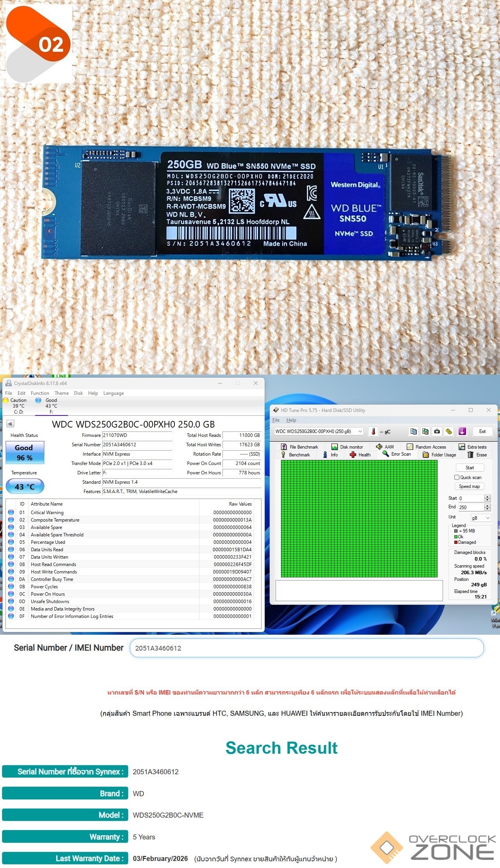Click the 43 °C temperature indicator in CrystalDiskInfo
Screen dimensions: 500x868
click(25, 486)
